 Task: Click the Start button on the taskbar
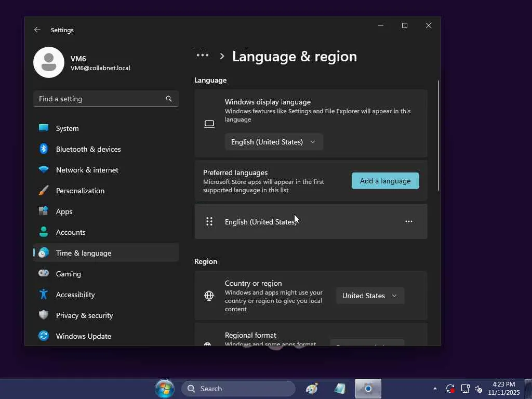pos(165,389)
